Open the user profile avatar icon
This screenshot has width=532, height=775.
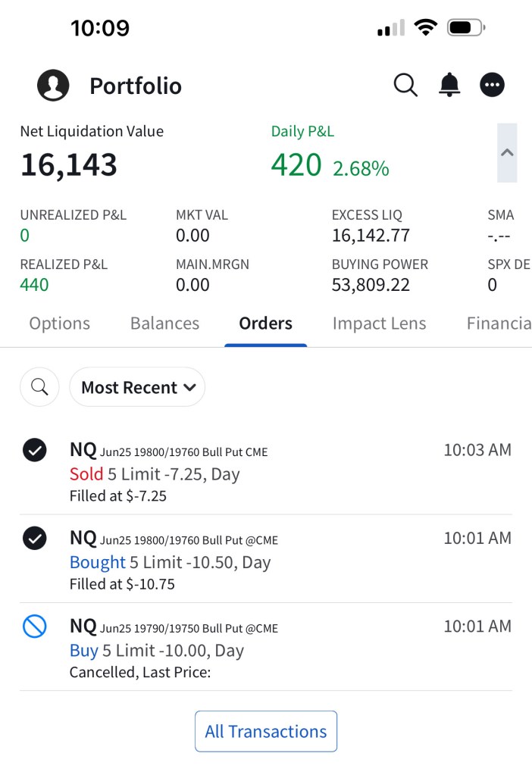click(53, 85)
